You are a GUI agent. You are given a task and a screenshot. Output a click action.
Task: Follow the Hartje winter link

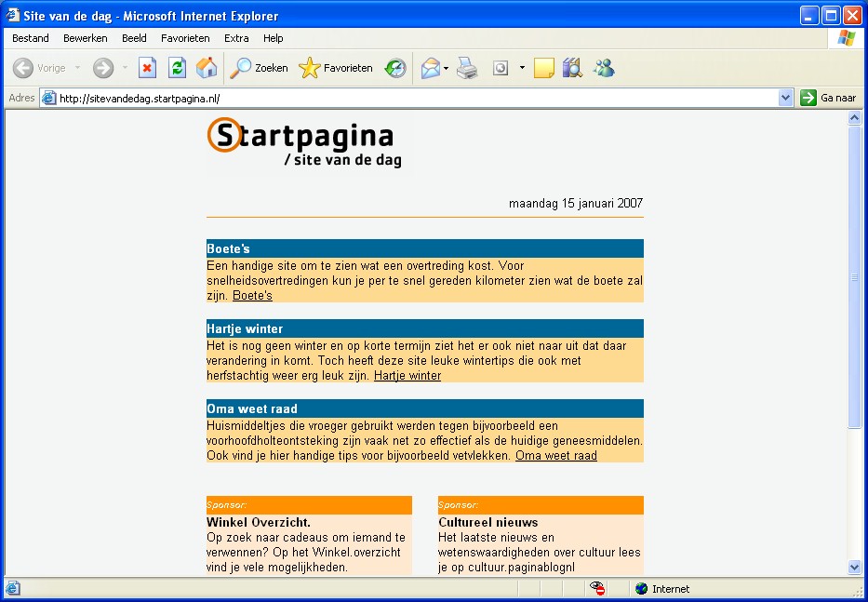[x=407, y=376]
